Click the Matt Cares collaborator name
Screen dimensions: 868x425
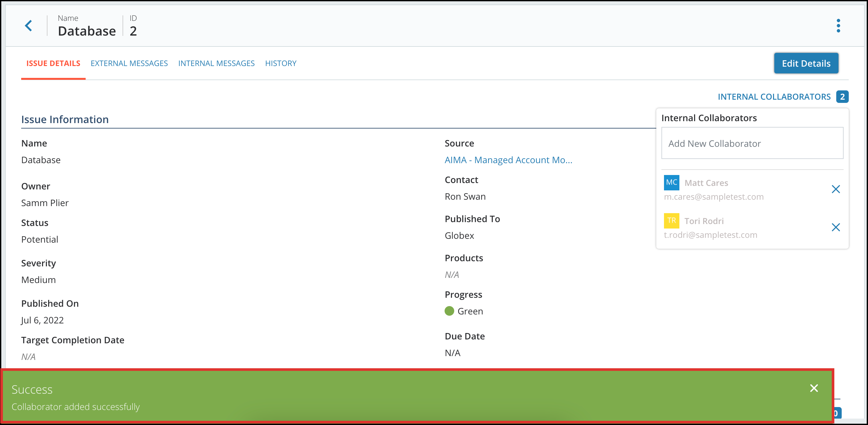click(706, 183)
